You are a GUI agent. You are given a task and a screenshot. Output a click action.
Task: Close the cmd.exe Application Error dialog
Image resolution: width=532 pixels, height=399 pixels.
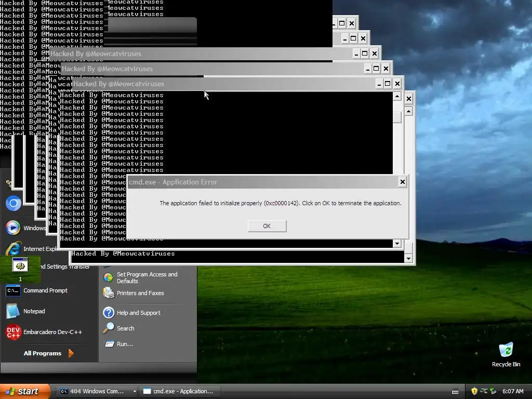403,182
